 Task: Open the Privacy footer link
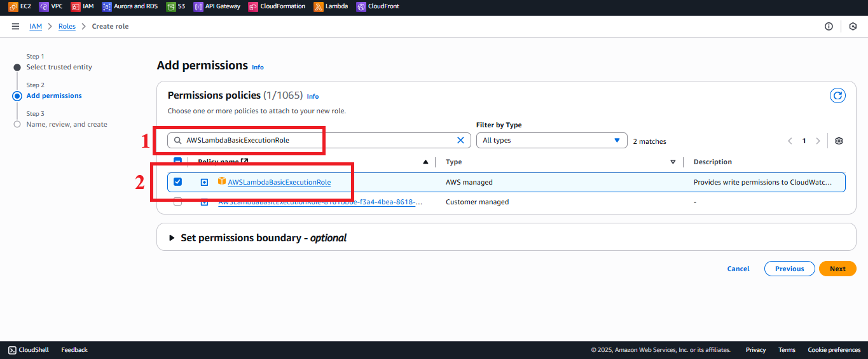[755, 349]
